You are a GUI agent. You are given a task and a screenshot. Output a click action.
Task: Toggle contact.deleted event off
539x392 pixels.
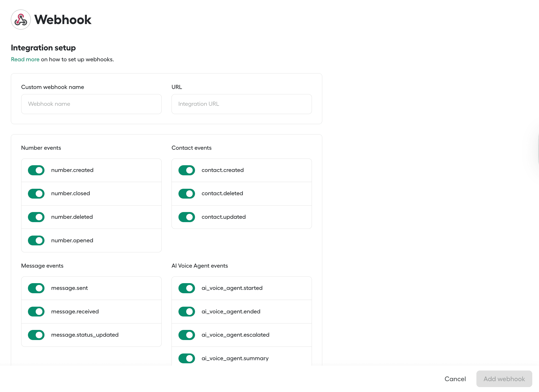pyautogui.click(x=186, y=194)
